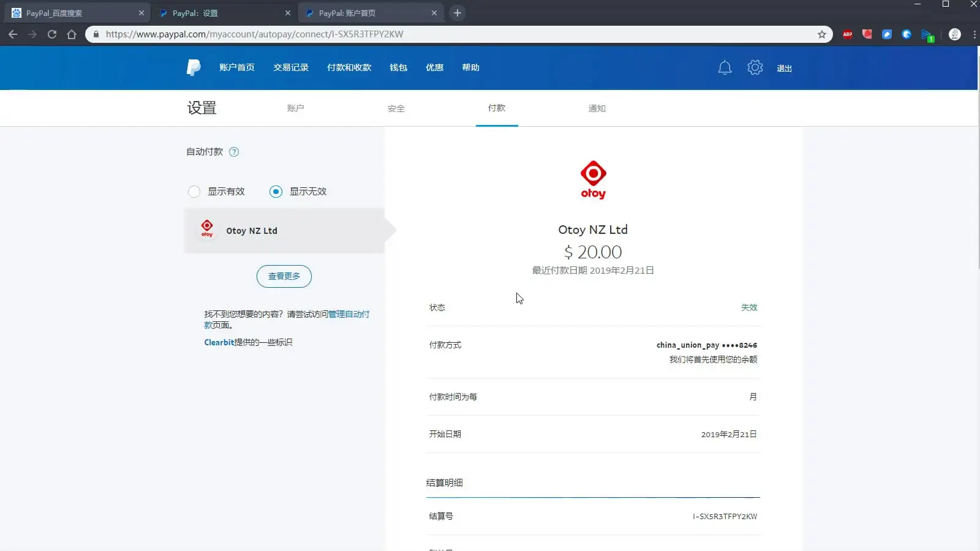Click the billing ID I-SX5R3TFPY2KW
980x551 pixels.
tap(725, 517)
